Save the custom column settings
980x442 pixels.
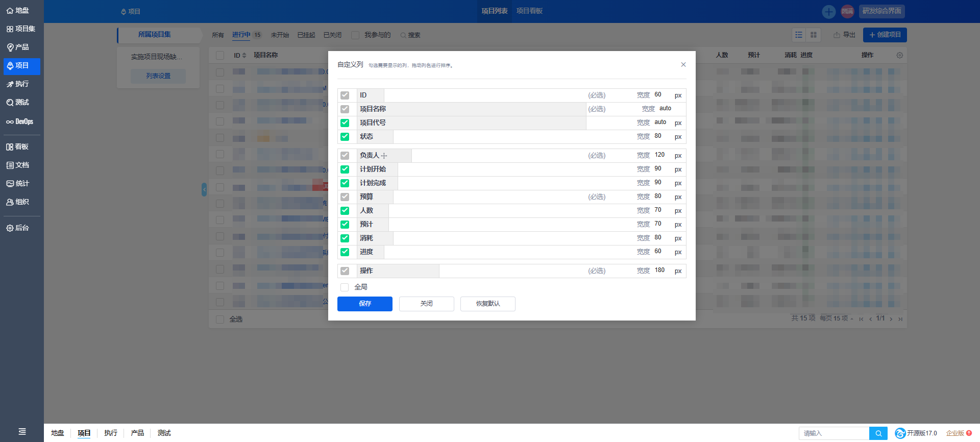365,304
